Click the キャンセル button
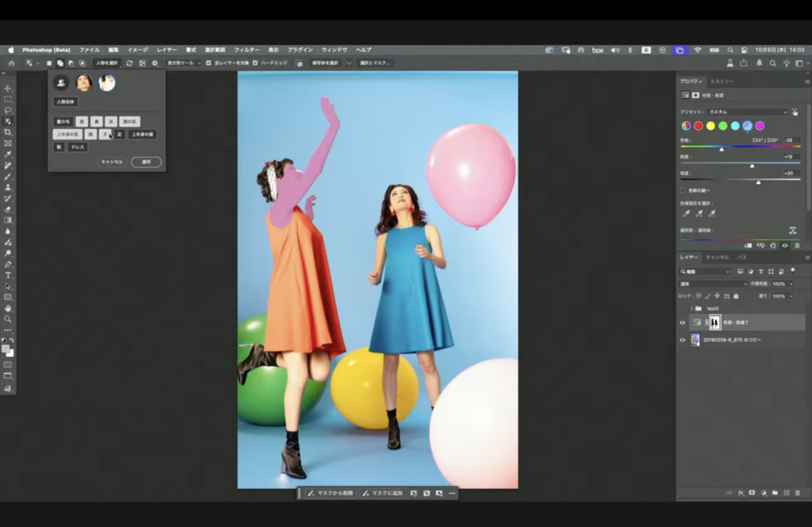812x527 pixels. 111,162
